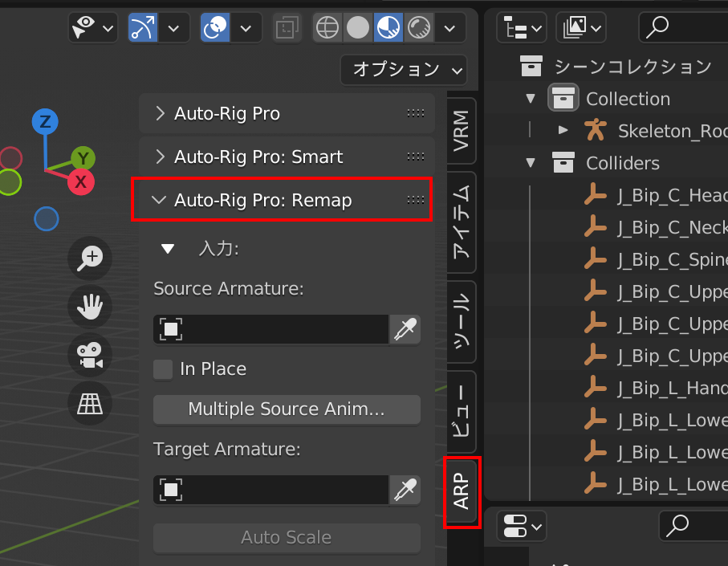This screenshot has width=728, height=566.
Task: Pick Target Armature with the eyedropper
Action: pos(405,490)
